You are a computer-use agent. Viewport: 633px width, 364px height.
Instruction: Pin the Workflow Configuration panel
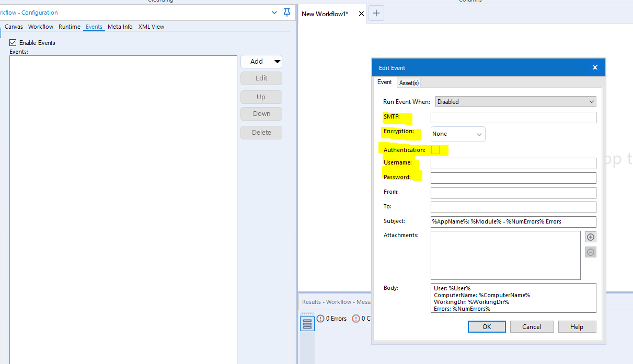[286, 12]
